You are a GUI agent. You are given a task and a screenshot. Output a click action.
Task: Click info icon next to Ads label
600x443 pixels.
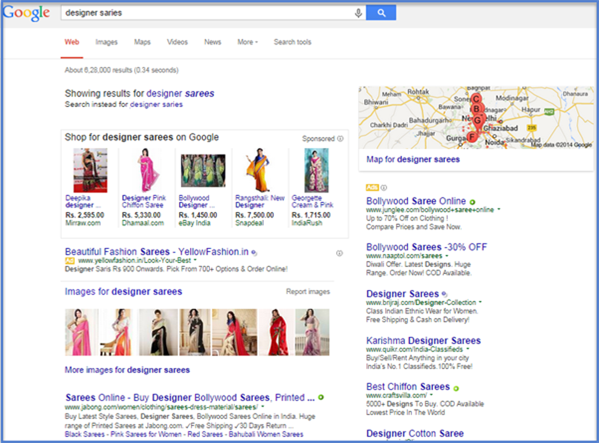click(384, 187)
